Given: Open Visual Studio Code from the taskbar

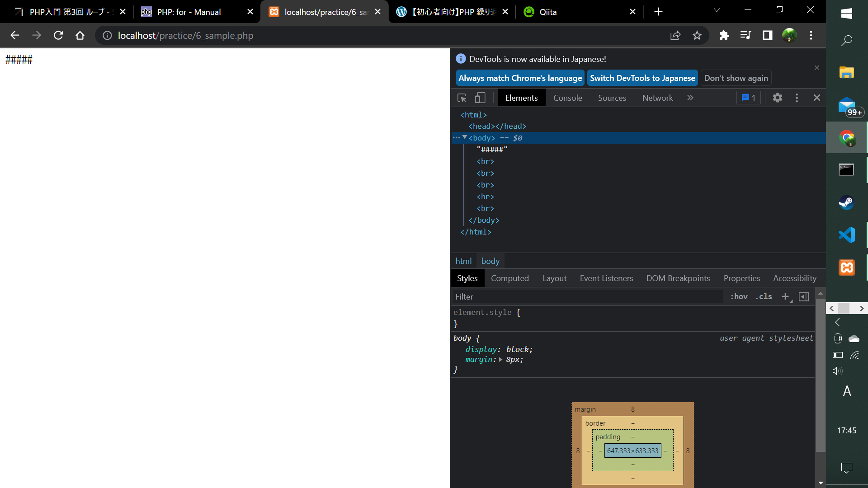Looking at the screenshot, I should tap(846, 235).
